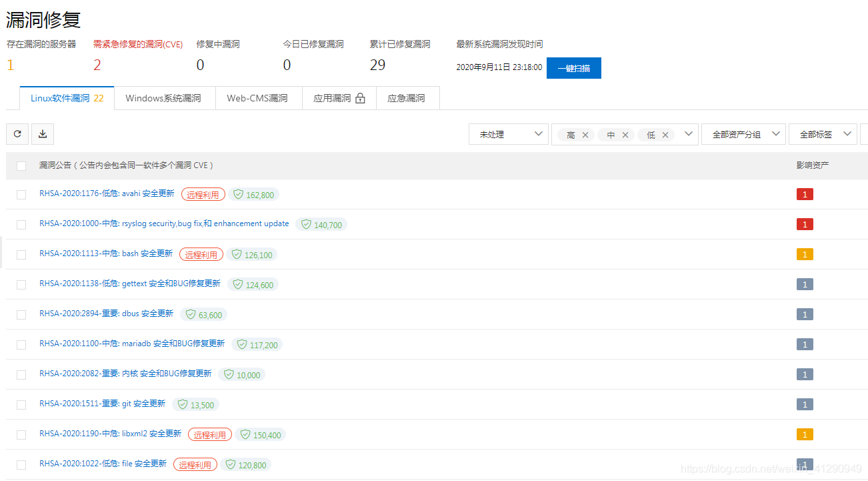Open RHSA-2020:1511 git advisory link

[x=102, y=404]
